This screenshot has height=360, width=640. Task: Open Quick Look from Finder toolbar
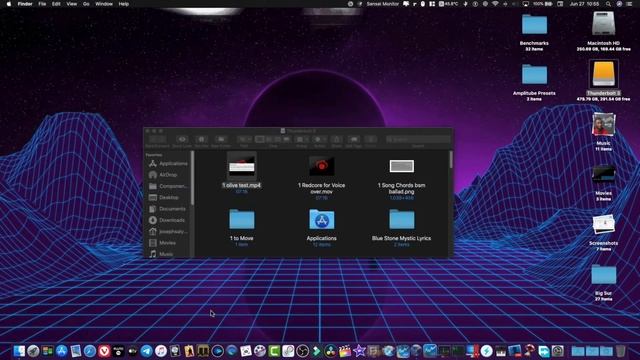click(182, 140)
